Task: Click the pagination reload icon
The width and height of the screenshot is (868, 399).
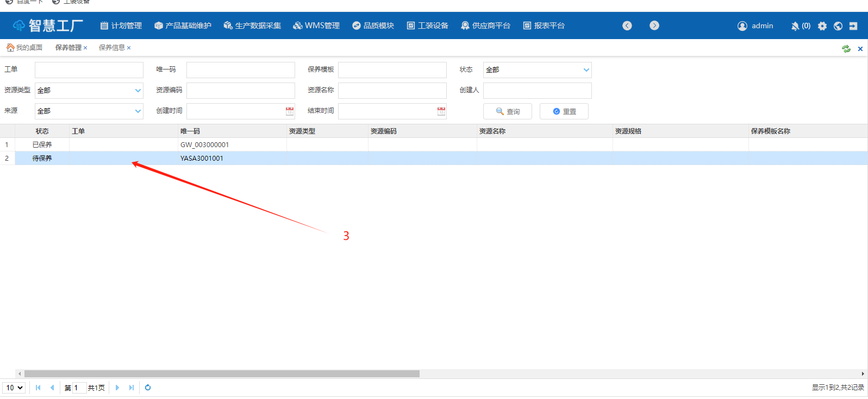Action: [x=148, y=388]
